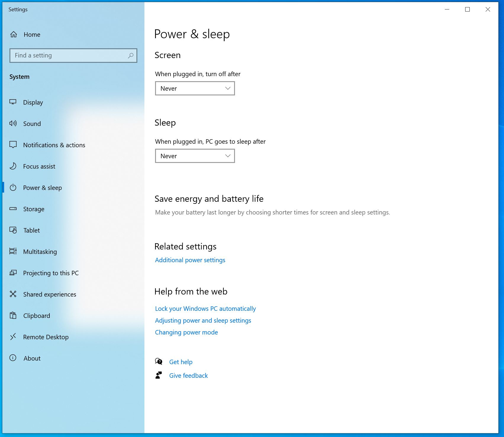Click the 'Save energy and battery life' heading
This screenshot has width=504, height=437.
pos(209,199)
